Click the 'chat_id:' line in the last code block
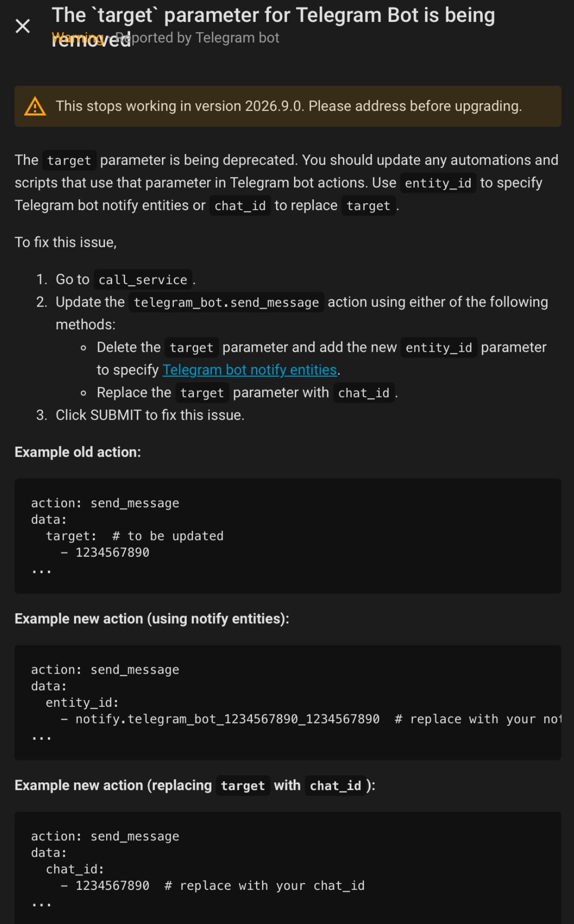 point(75,869)
